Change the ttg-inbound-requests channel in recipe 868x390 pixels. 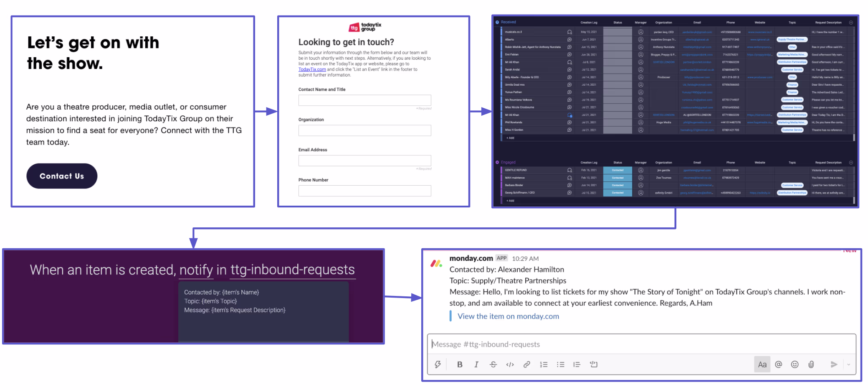coord(293,270)
